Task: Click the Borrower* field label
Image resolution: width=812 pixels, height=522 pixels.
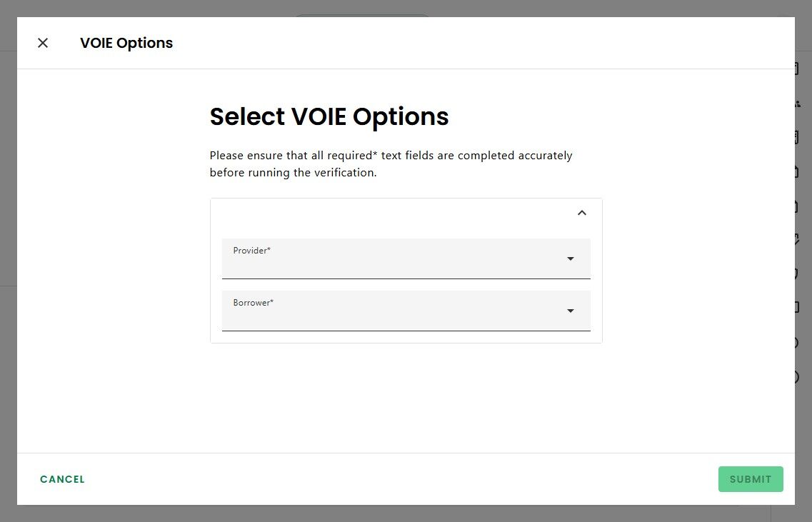Action: coord(254,303)
